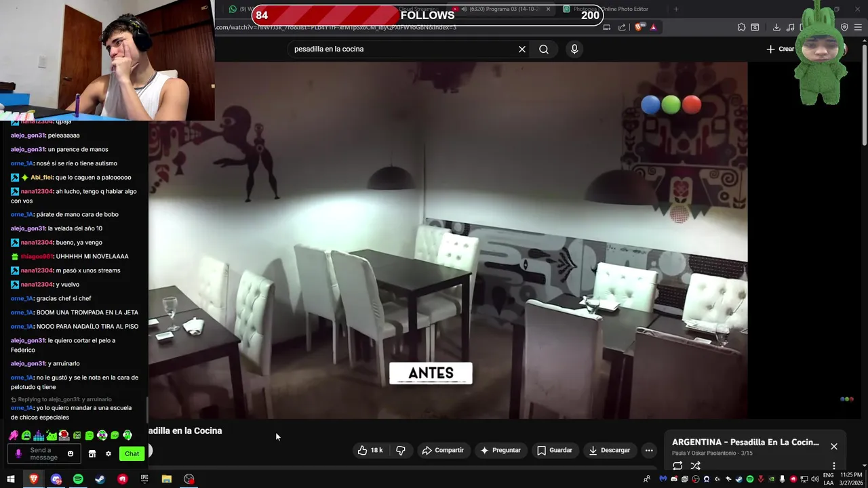Open the video's more actions menu
The width and height of the screenshot is (868, 488).
tap(649, 450)
